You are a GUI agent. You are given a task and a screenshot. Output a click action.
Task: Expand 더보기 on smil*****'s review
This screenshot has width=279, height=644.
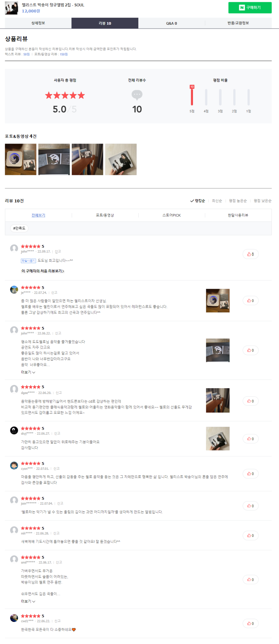[28, 601]
